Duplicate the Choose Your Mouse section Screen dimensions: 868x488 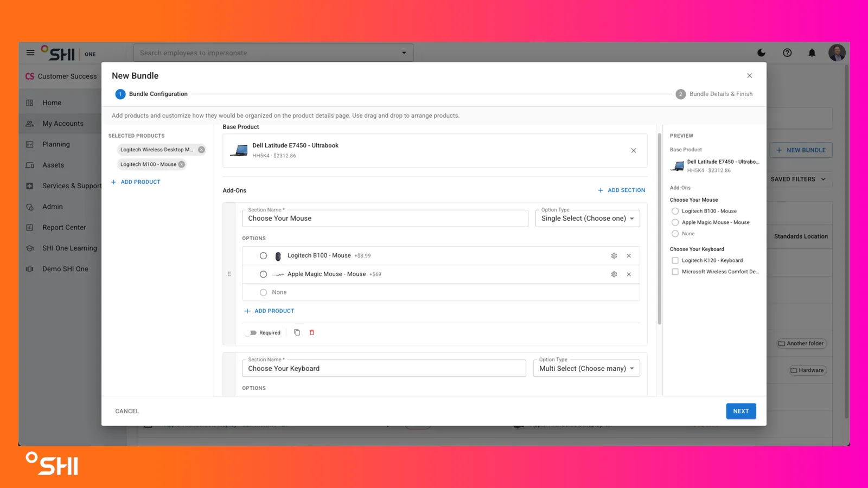coord(297,332)
